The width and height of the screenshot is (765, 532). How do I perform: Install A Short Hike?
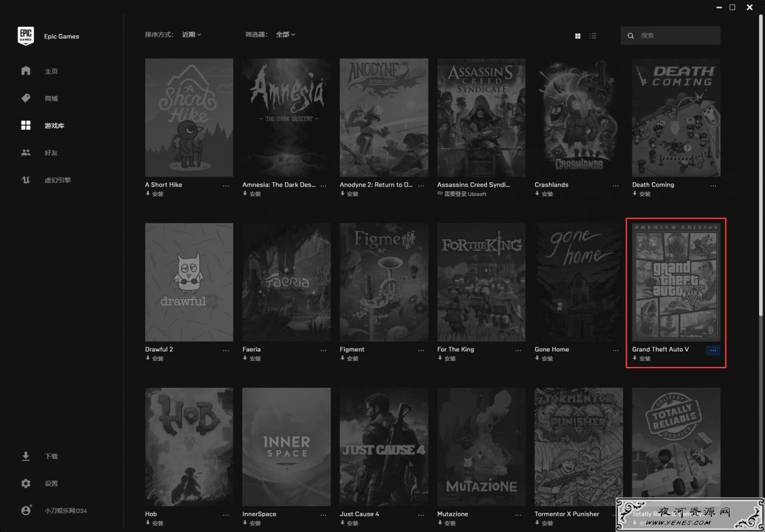pos(154,194)
